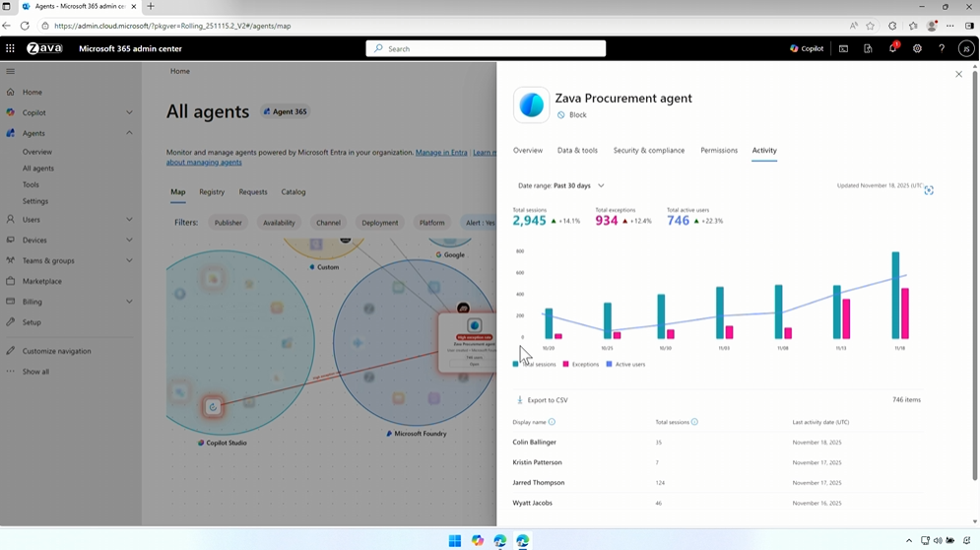This screenshot has height=550, width=980.
Task: Click the focus icon beside the updated date
Action: (x=929, y=190)
